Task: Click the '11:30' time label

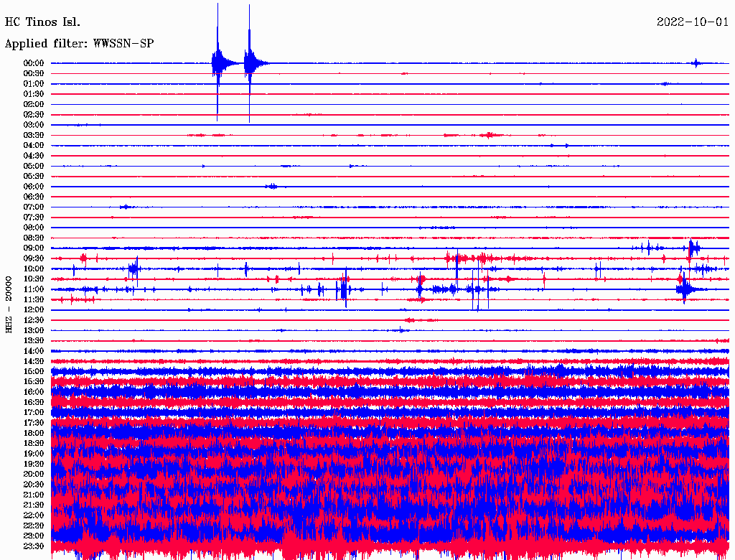Action: [34, 299]
